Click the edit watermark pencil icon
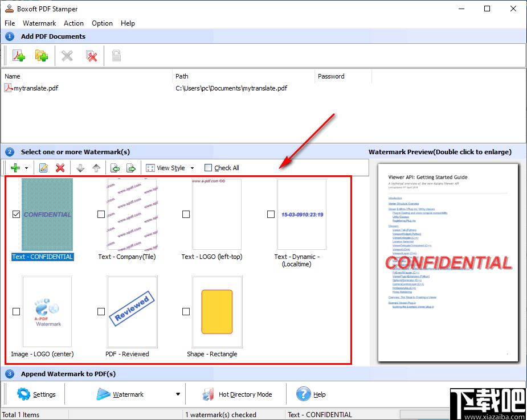The width and height of the screenshot is (527, 420). point(43,167)
